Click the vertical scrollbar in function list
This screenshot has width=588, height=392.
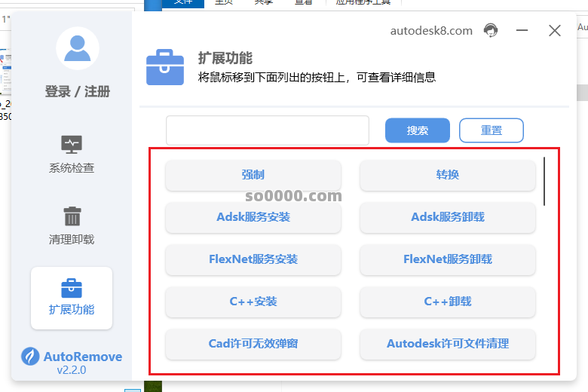[x=544, y=181]
